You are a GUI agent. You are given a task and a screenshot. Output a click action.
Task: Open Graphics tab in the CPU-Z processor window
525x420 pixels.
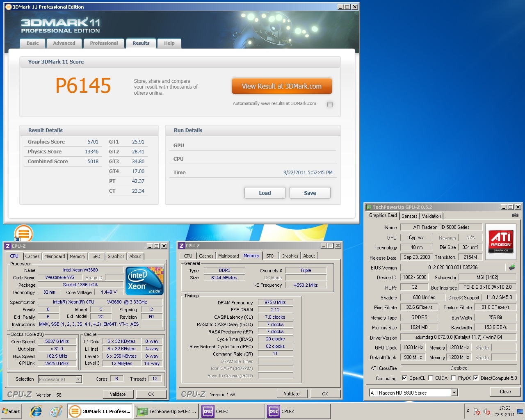[116, 256]
